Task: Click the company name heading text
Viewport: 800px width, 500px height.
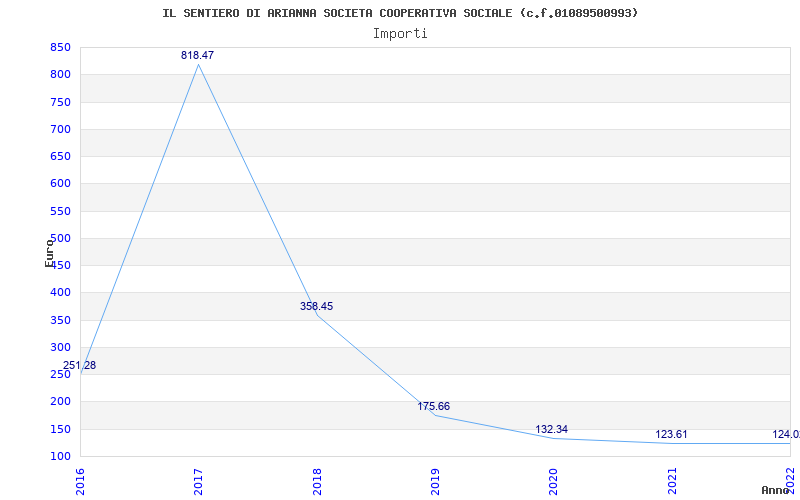Action: click(400, 13)
